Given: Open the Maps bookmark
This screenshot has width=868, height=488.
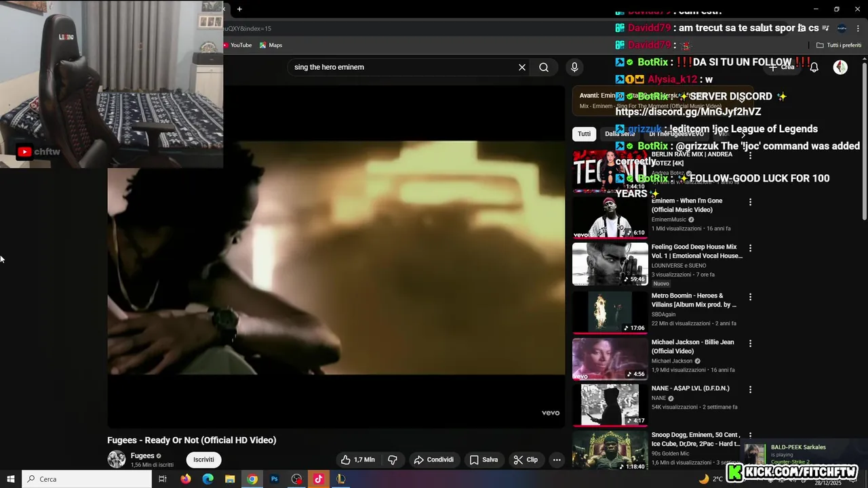Looking at the screenshot, I should coord(271,45).
